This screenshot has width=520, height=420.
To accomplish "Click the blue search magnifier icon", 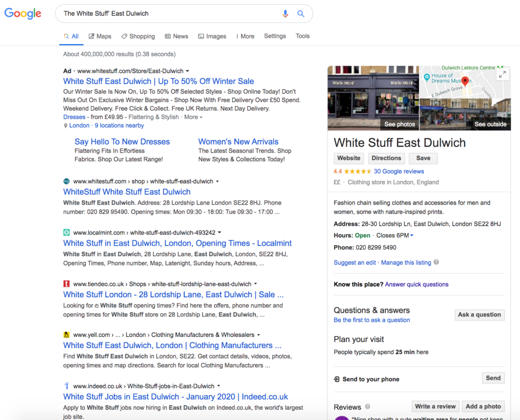I will (301, 14).
